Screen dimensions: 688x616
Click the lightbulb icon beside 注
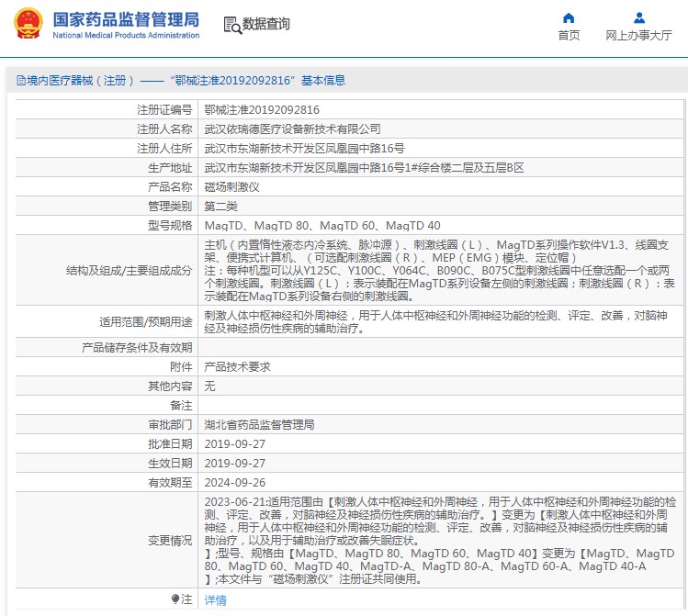[x=175, y=599]
